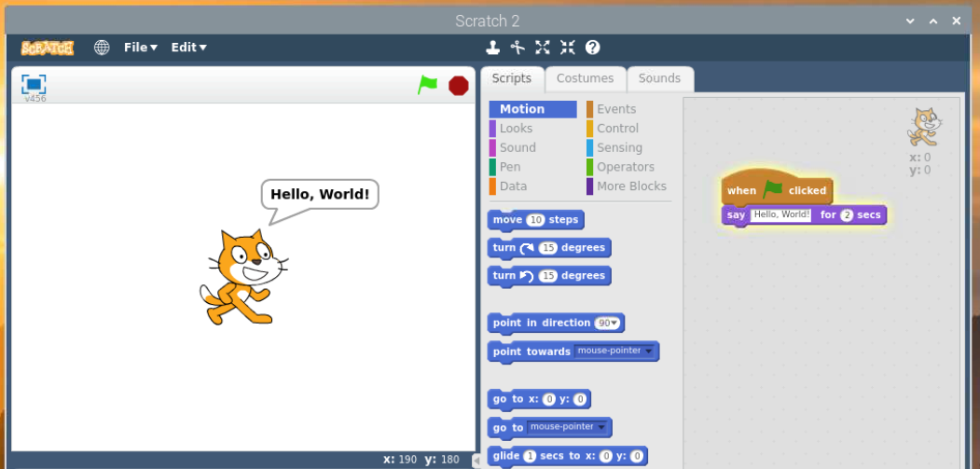980x469 pixels.
Task: Switch to the Scripts tab
Action: click(512, 79)
